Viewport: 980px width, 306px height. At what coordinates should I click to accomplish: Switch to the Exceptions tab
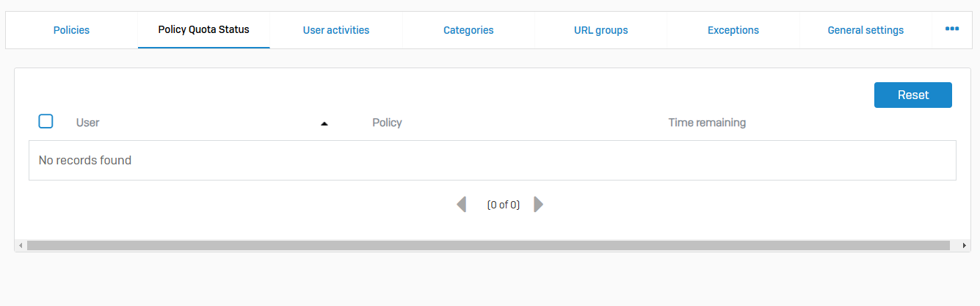pos(733,30)
